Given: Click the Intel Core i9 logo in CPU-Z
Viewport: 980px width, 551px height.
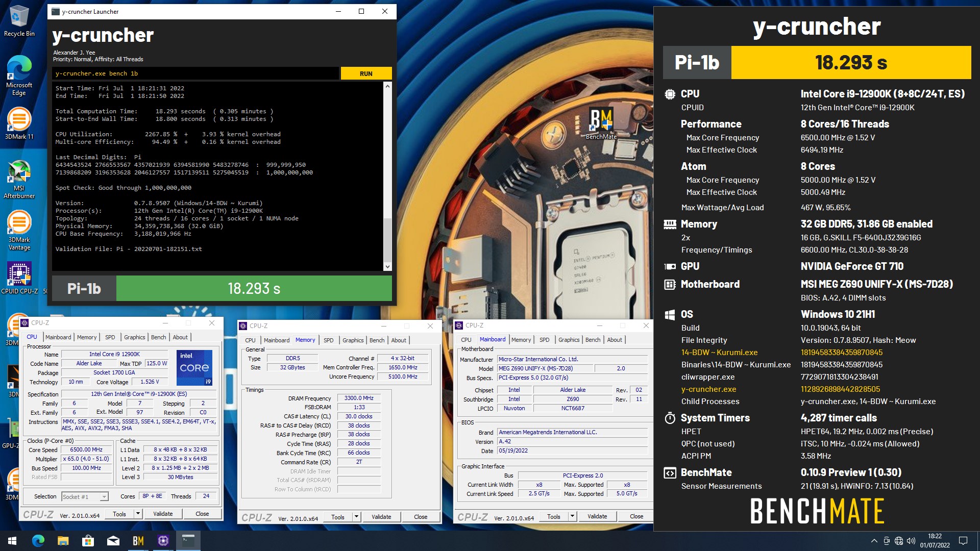Looking at the screenshot, I should click(194, 368).
